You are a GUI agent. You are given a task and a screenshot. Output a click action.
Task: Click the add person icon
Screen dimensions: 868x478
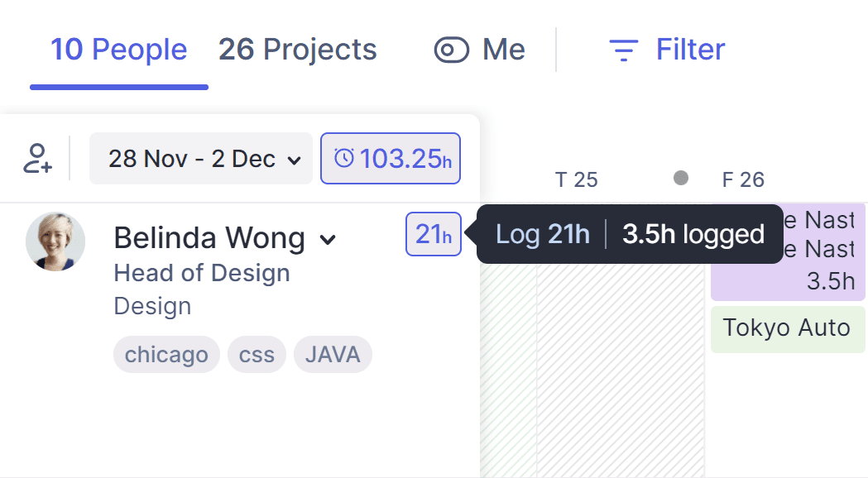tap(38, 158)
